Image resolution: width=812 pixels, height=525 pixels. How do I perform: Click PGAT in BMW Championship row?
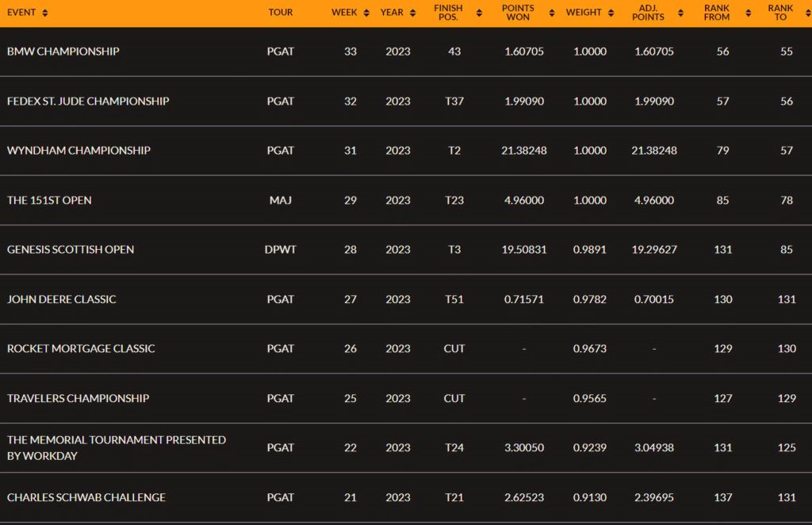(x=281, y=52)
